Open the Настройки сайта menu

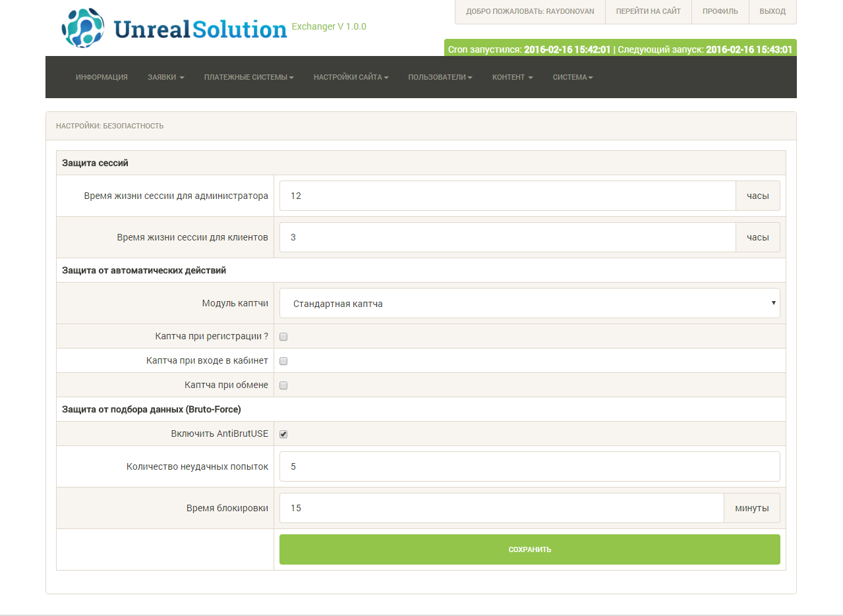[351, 77]
